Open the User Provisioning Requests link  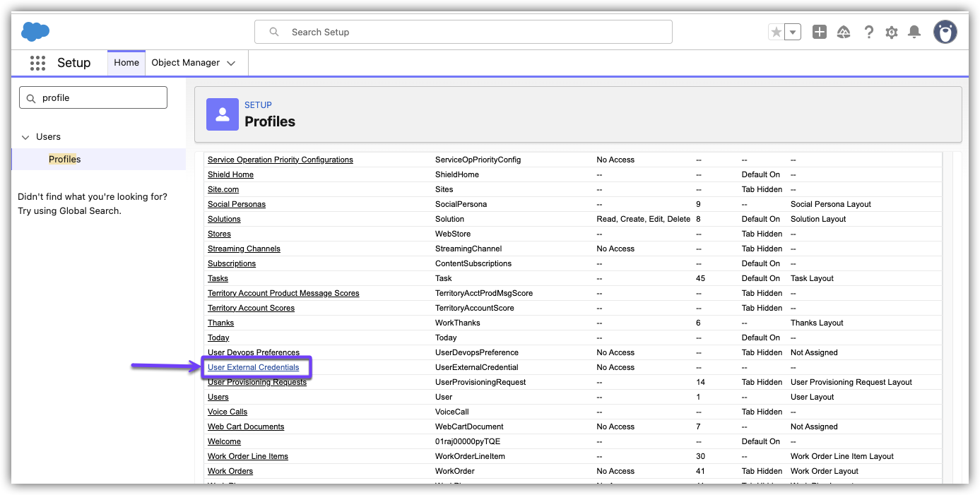point(256,382)
